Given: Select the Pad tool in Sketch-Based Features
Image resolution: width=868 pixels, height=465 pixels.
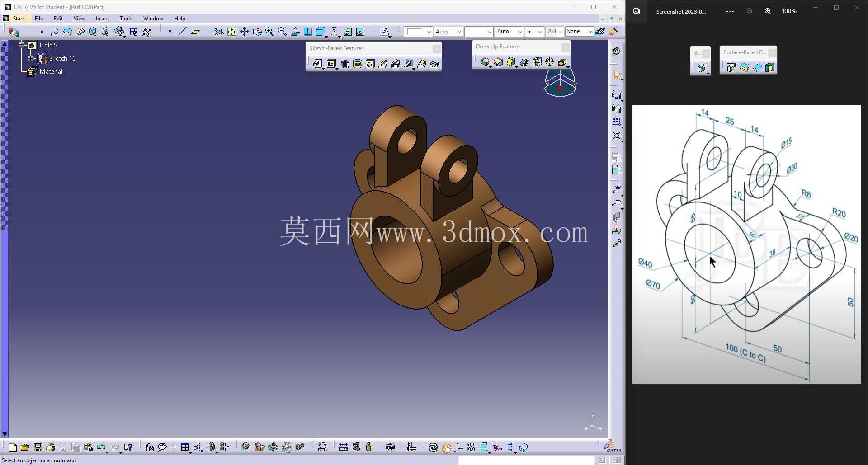Looking at the screenshot, I should pos(317,64).
